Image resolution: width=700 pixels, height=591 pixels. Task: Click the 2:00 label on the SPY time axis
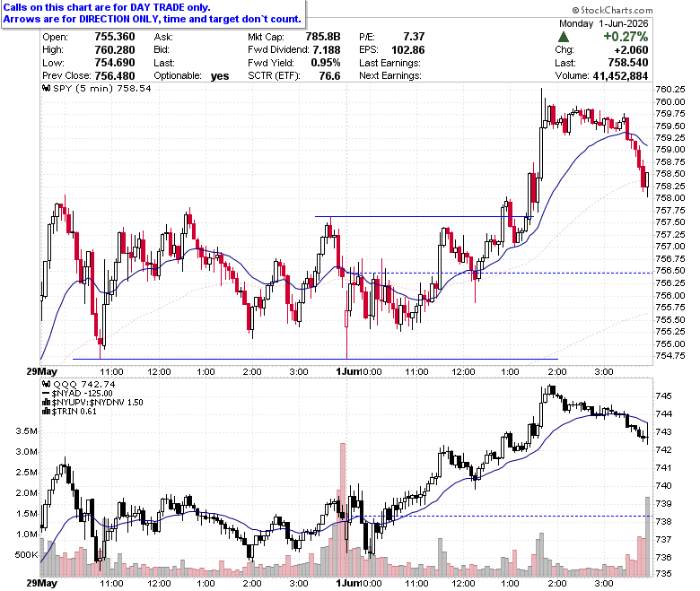click(x=556, y=371)
